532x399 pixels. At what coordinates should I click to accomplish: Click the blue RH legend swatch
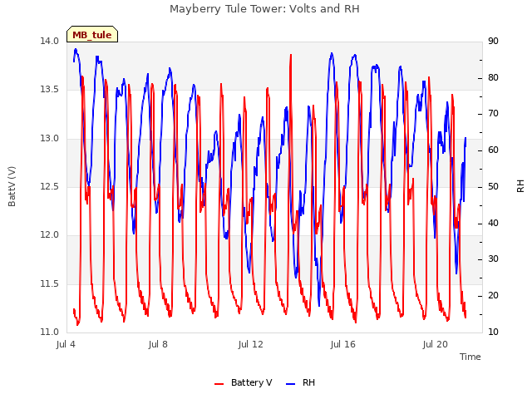[x=290, y=384]
